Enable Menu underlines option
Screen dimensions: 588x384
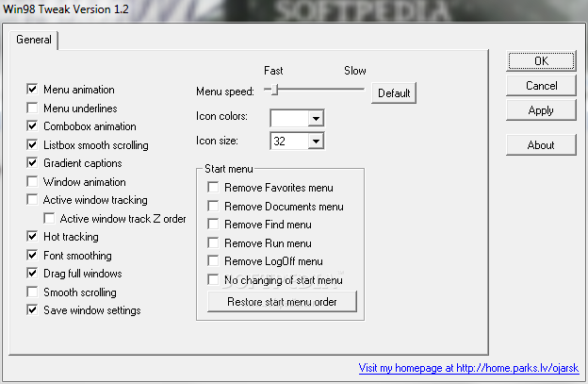click(x=32, y=109)
